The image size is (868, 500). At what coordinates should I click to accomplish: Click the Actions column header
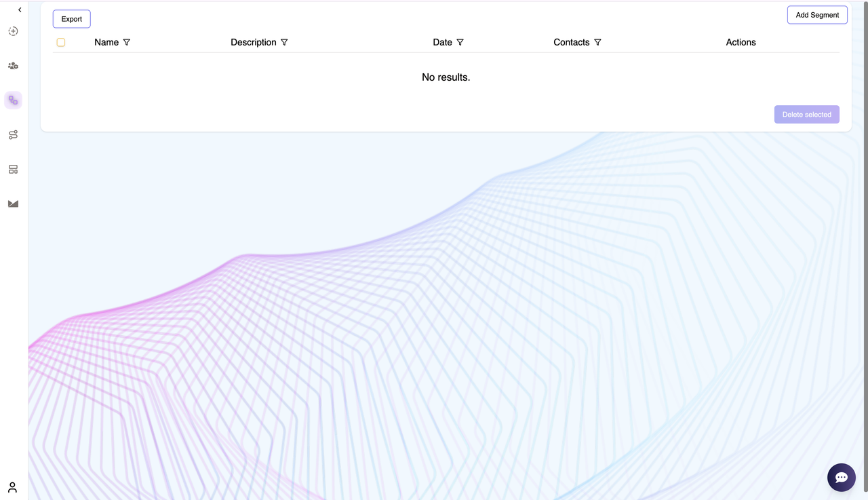[741, 42]
